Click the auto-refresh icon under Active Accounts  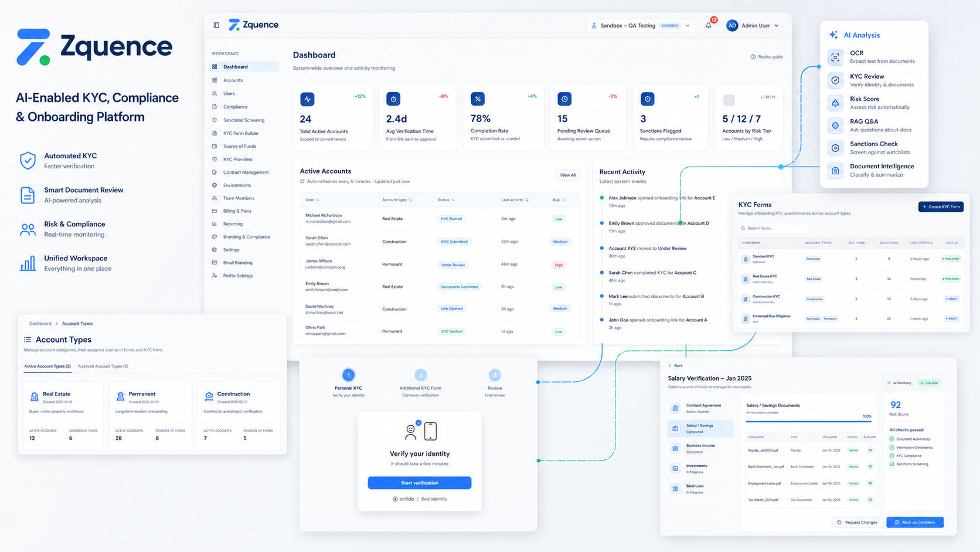tap(302, 181)
